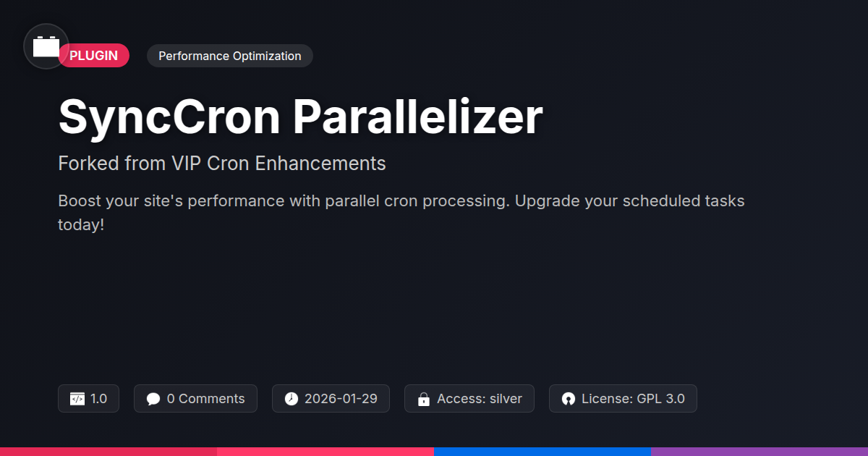
Task: Click the version code icon
Action: click(x=77, y=399)
